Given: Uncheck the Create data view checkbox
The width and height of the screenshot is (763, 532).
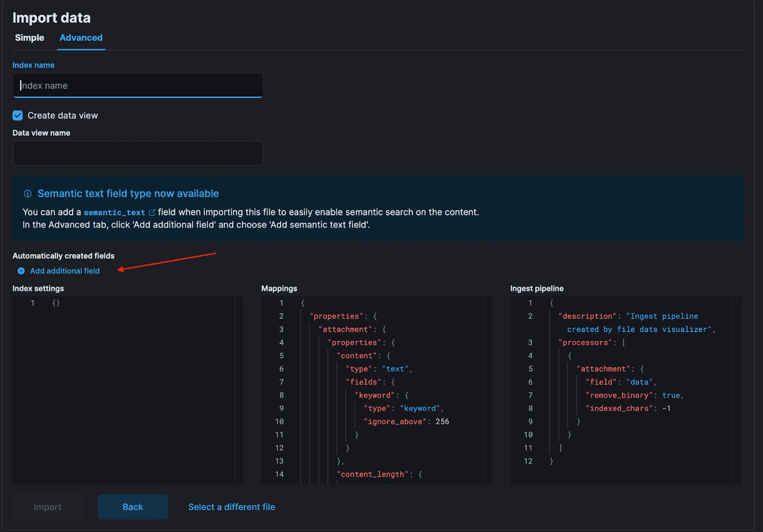Looking at the screenshot, I should pos(17,115).
